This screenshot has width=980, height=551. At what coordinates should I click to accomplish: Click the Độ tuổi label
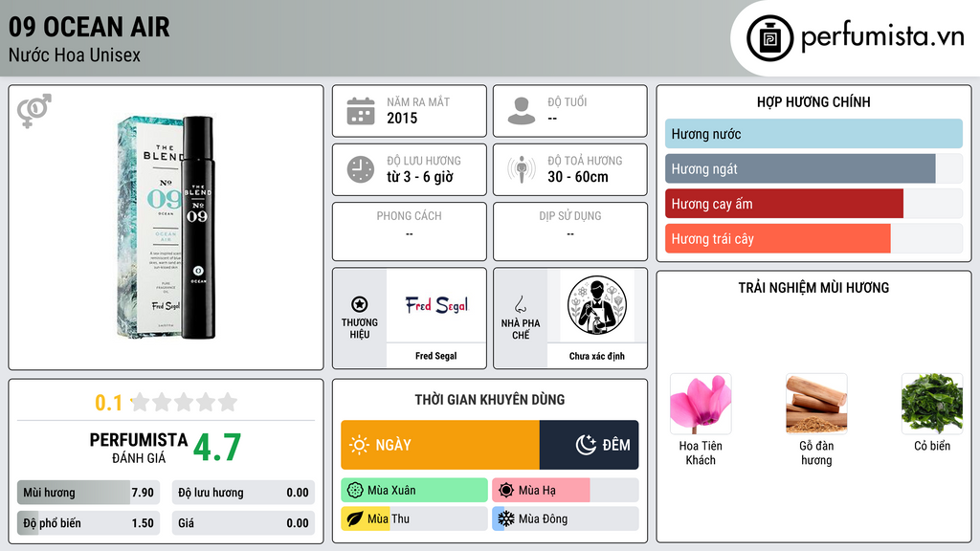click(568, 101)
